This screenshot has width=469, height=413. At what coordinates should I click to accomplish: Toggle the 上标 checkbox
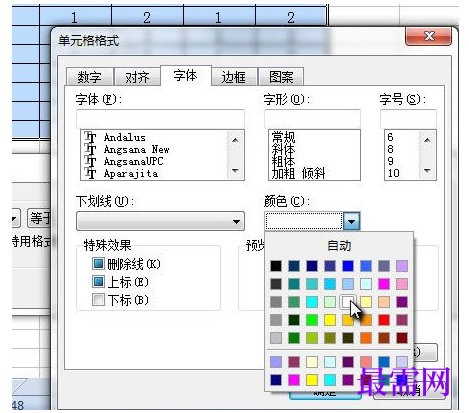pos(98,282)
